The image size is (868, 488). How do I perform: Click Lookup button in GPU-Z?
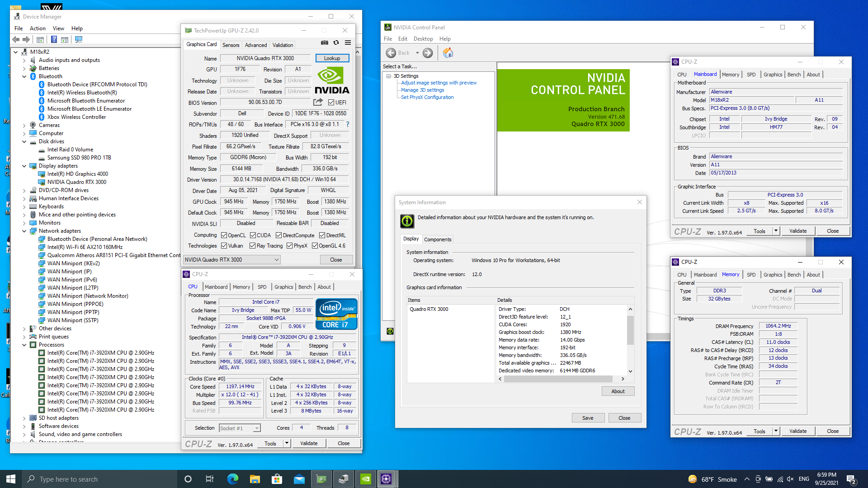pos(332,58)
